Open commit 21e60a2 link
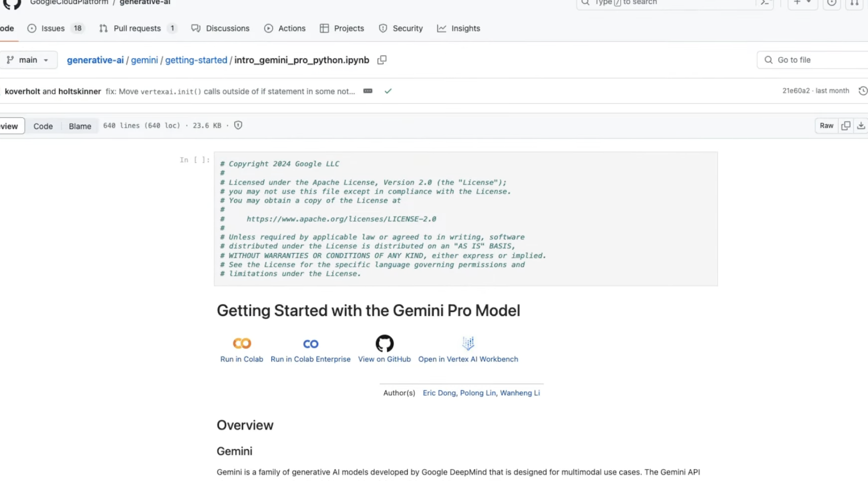Image resolution: width=868 pixels, height=481 pixels. click(796, 91)
